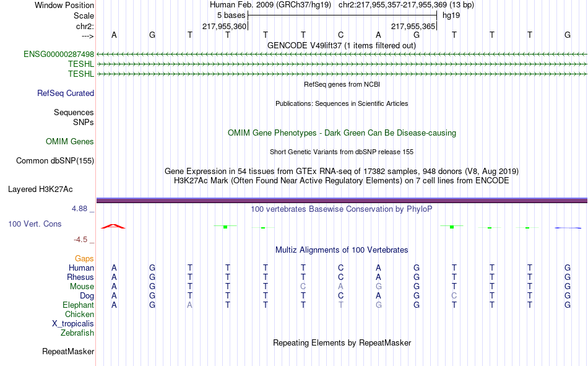Click the OMIM Gene Phenotypes title
The width and height of the screenshot is (588, 366).
[342, 133]
